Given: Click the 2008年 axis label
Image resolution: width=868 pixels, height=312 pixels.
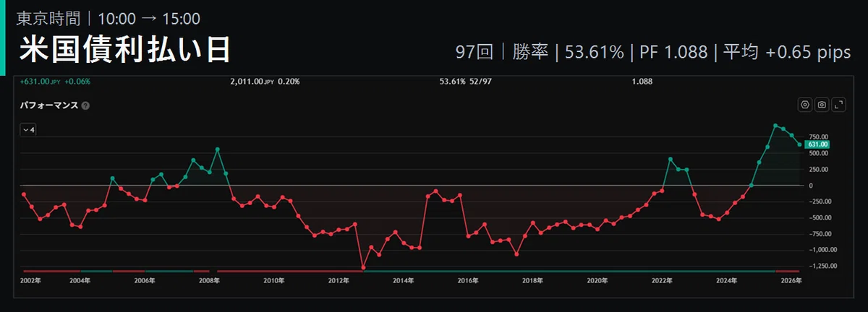Looking at the screenshot, I should pos(209,280).
